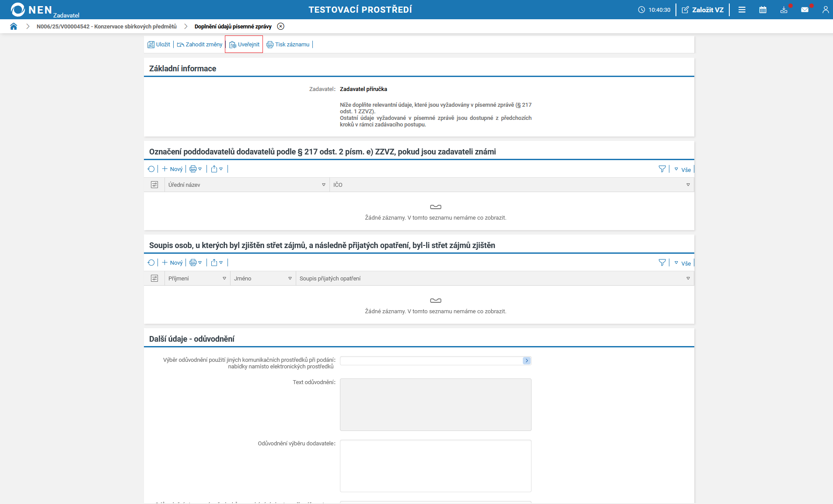Click the Odůvodnění výběru dodavatele text area
833x504 pixels.
pyautogui.click(x=436, y=466)
